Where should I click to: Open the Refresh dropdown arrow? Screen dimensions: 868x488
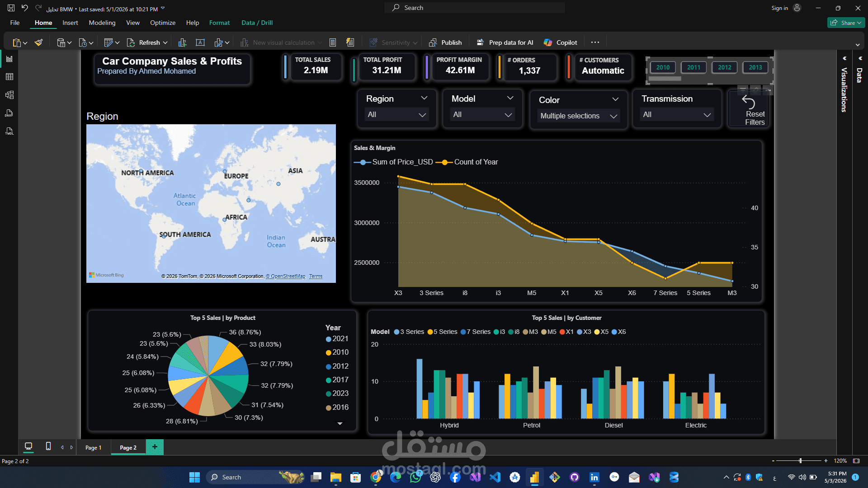point(165,42)
